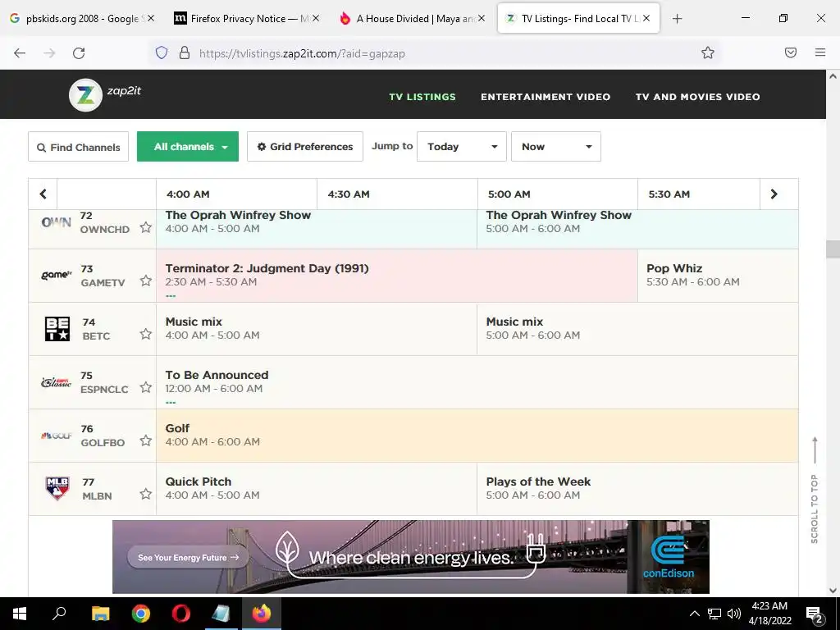Favorite BETC channel 74 with star
840x630 pixels.
pos(146,334)
